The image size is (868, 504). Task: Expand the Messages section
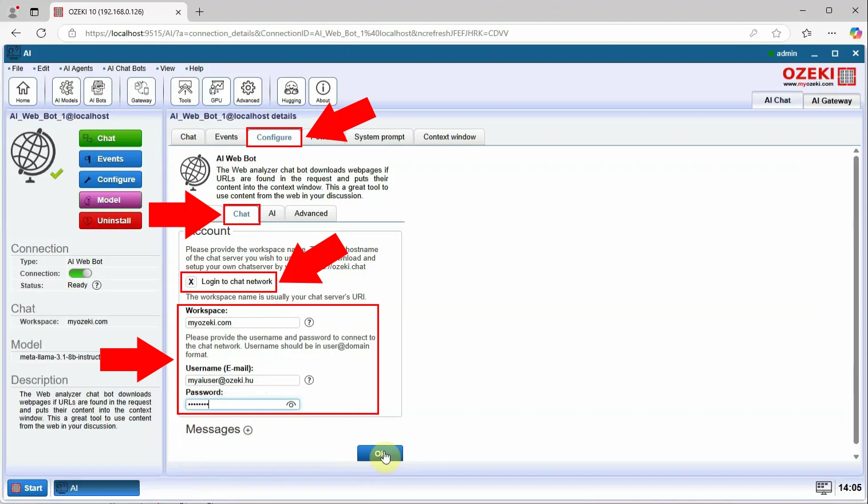(x=248, y=430)
